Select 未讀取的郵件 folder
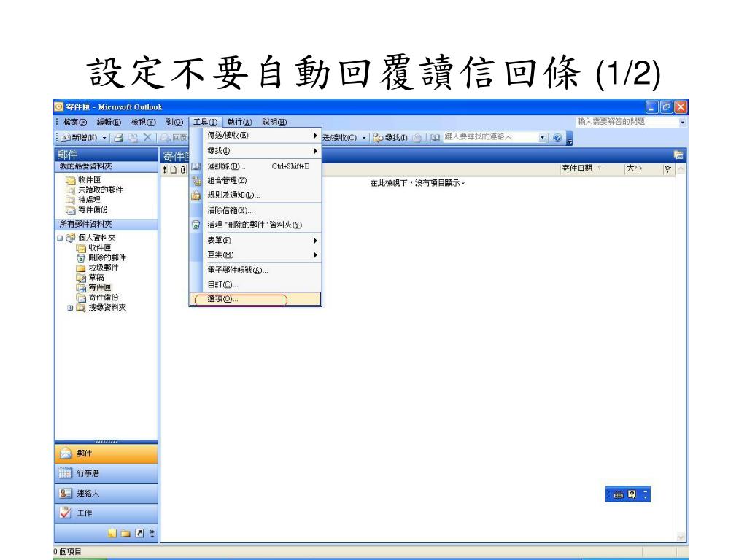The height and width of the screenshot is (560, 747). pyautogui.click(x=95, y=190)
